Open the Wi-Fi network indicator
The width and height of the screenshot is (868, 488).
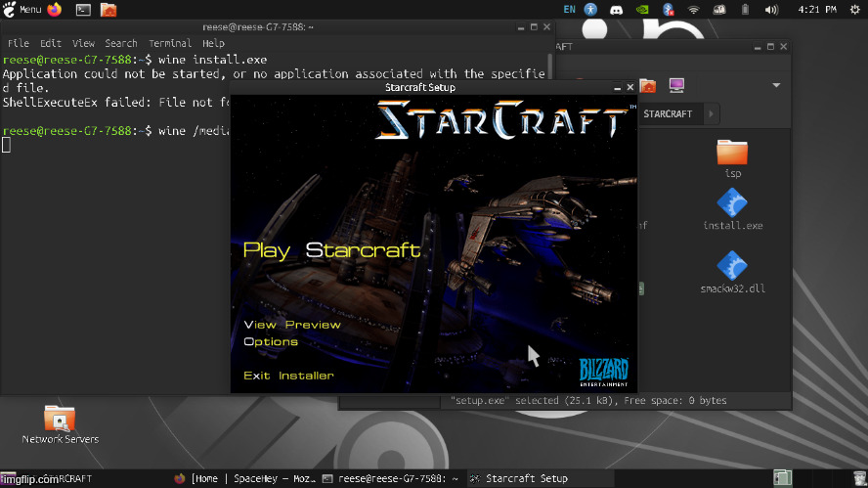coord(693,10)
